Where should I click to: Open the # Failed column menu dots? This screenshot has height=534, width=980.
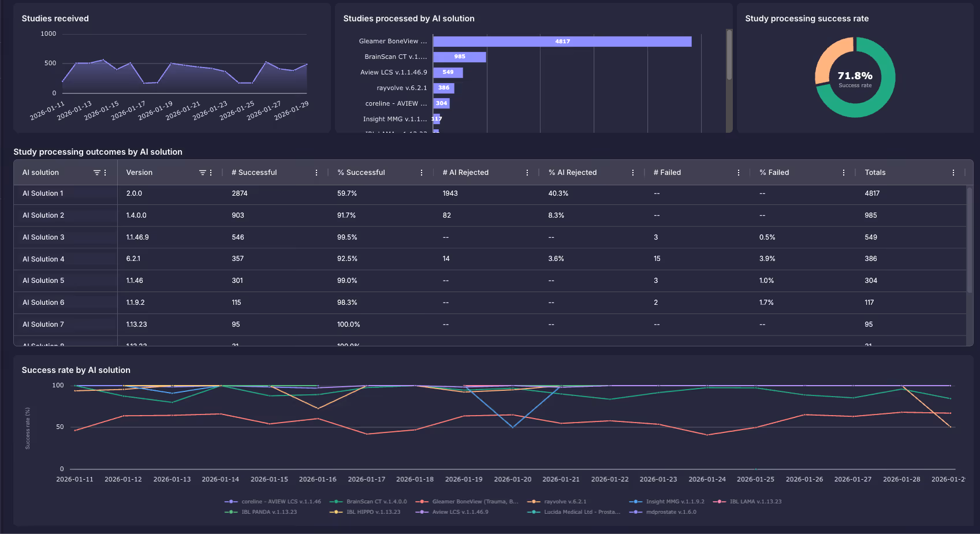pos(739,173)
